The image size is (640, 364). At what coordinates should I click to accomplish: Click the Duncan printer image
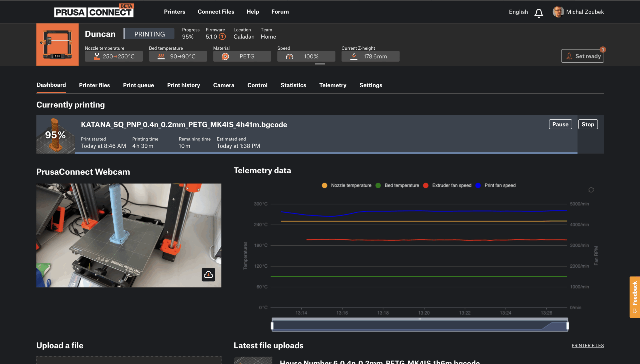[57, 44]
